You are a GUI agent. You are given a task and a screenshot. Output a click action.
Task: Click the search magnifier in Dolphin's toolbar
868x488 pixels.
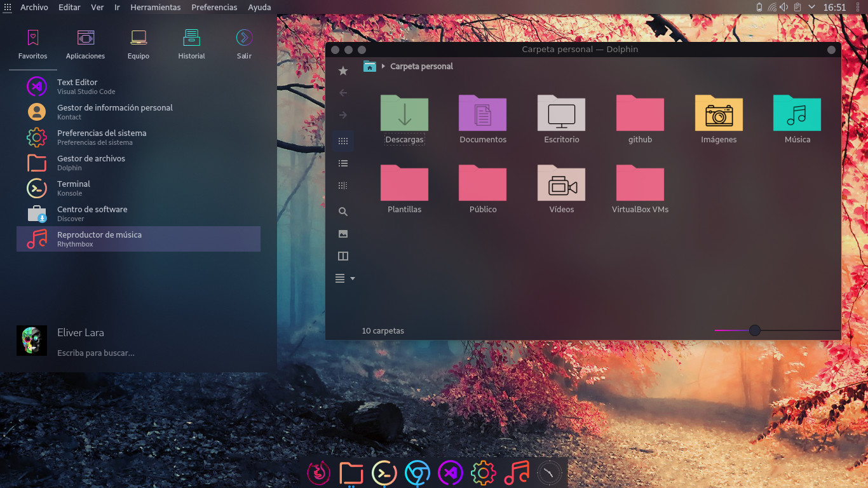click(343, 212)
